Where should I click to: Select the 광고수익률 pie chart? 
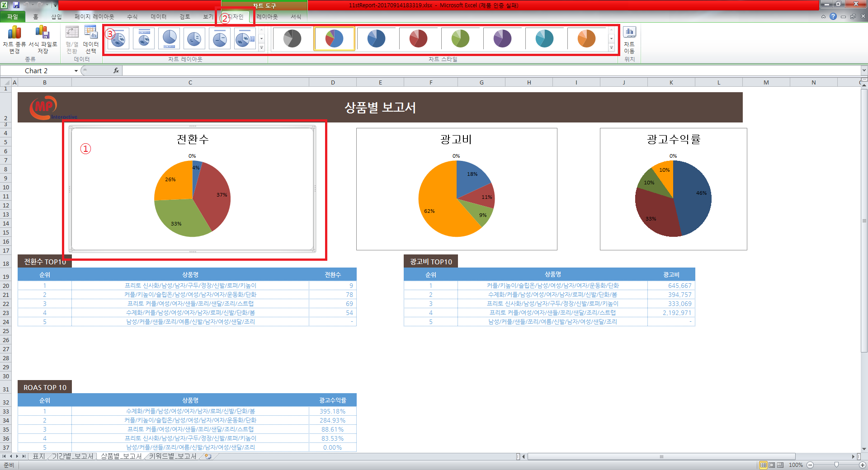[673, 198]
